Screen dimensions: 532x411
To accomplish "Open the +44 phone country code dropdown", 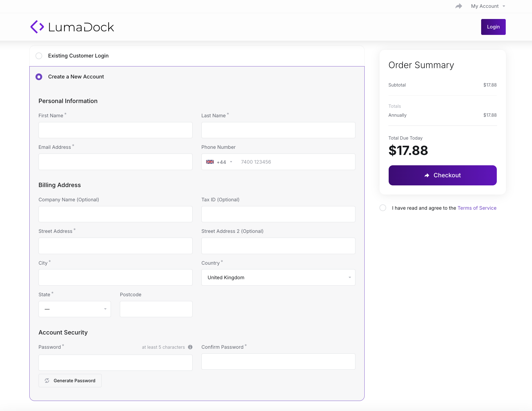I will 219,162.
